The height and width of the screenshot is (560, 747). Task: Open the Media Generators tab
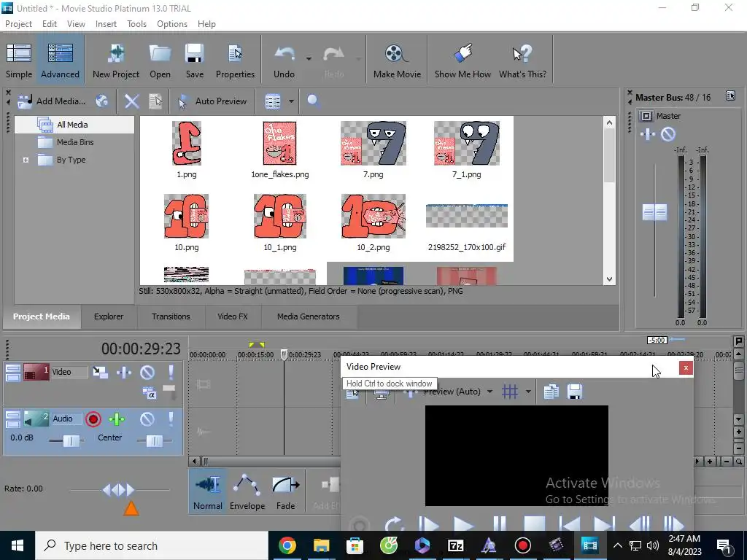[x=309, y=316]
